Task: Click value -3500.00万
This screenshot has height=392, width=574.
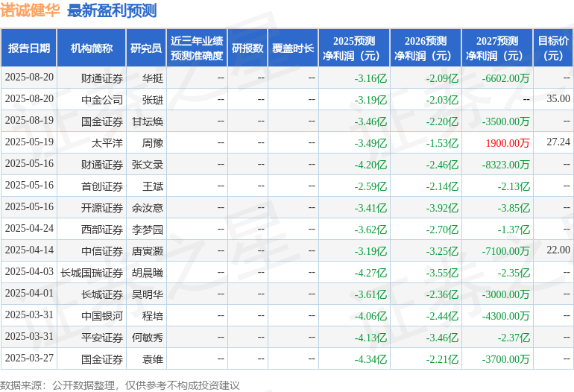Action: click(506, 121)
